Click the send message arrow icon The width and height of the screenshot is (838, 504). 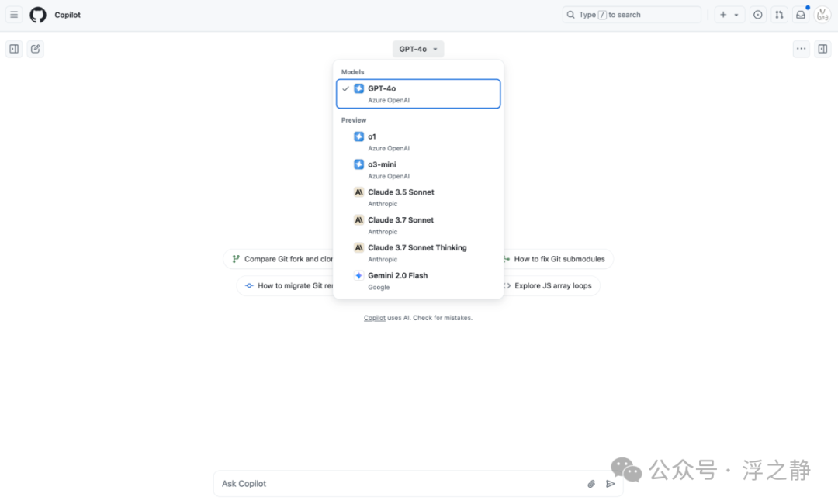pyautogui.click(x=611, y=484)
